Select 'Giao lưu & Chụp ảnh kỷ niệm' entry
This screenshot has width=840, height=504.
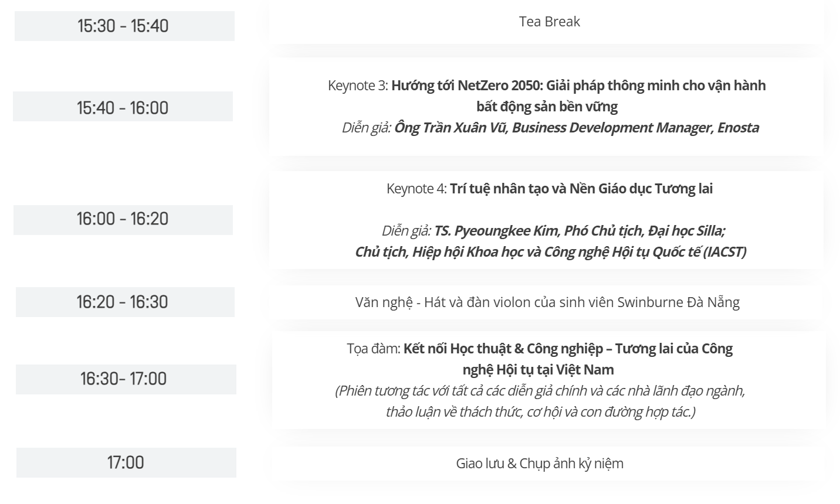[x=539, y=464]
